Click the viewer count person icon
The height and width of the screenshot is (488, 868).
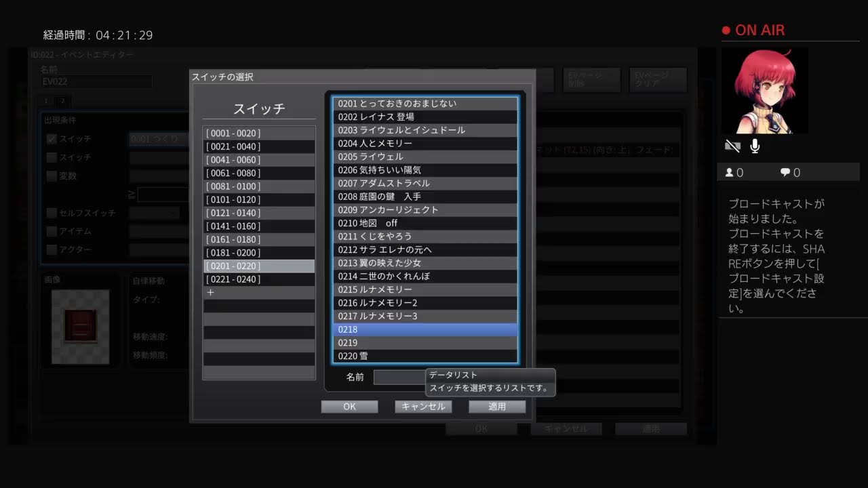coord(730,173)
